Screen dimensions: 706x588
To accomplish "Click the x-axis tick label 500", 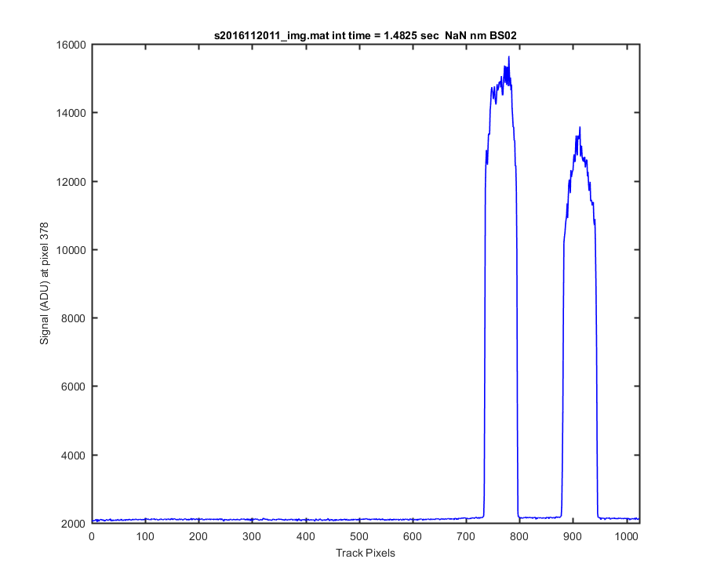I will click(x=358, y=536).
